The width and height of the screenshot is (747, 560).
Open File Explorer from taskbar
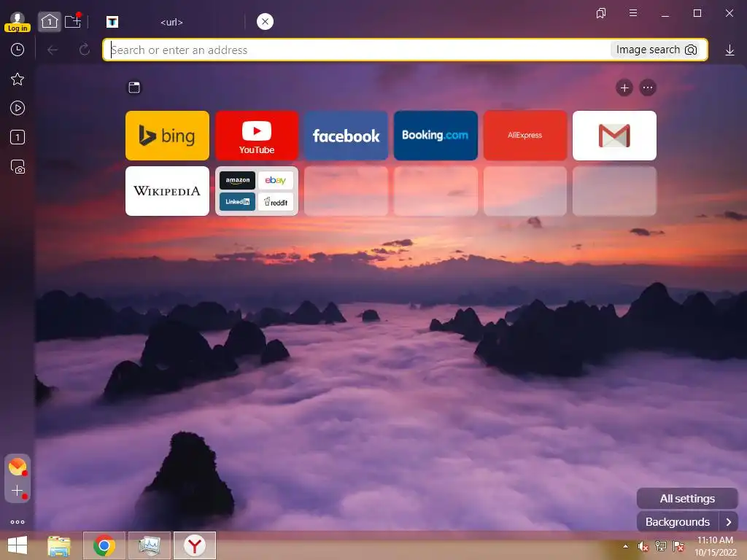point(59,545)
